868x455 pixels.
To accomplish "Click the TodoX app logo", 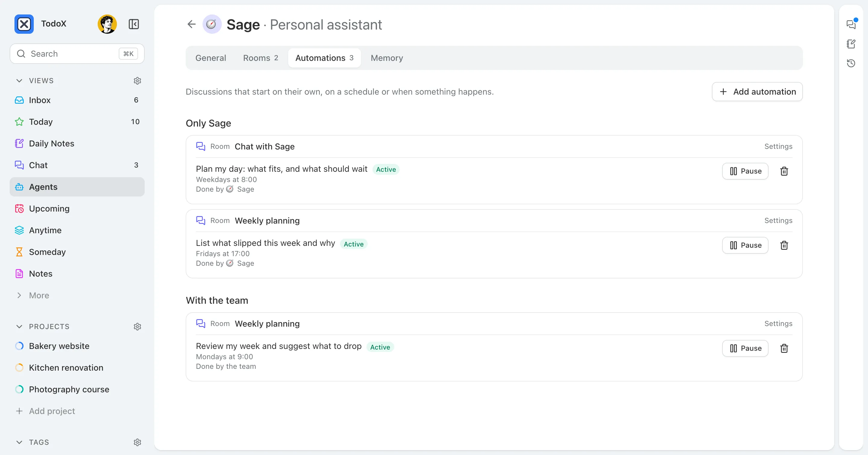I will click(x=24, y=24).
